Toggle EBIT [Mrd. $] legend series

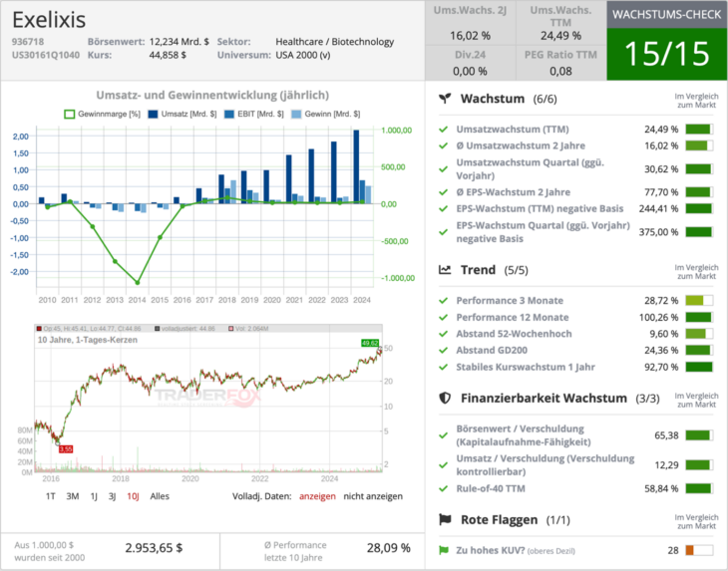(253, 115)
